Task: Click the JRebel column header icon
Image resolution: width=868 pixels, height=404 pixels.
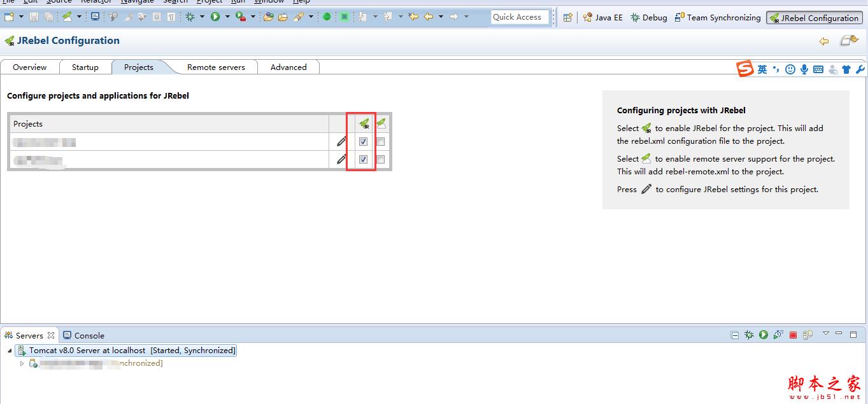Action: coord(364,124)
